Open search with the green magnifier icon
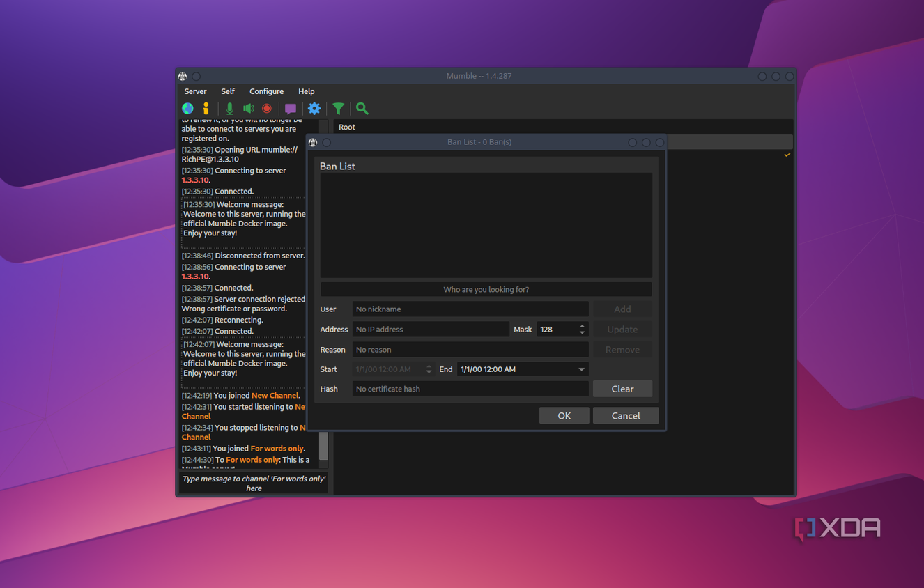This screenshot has width=924, height=588. pyautogui.click(x=362, y=109)
